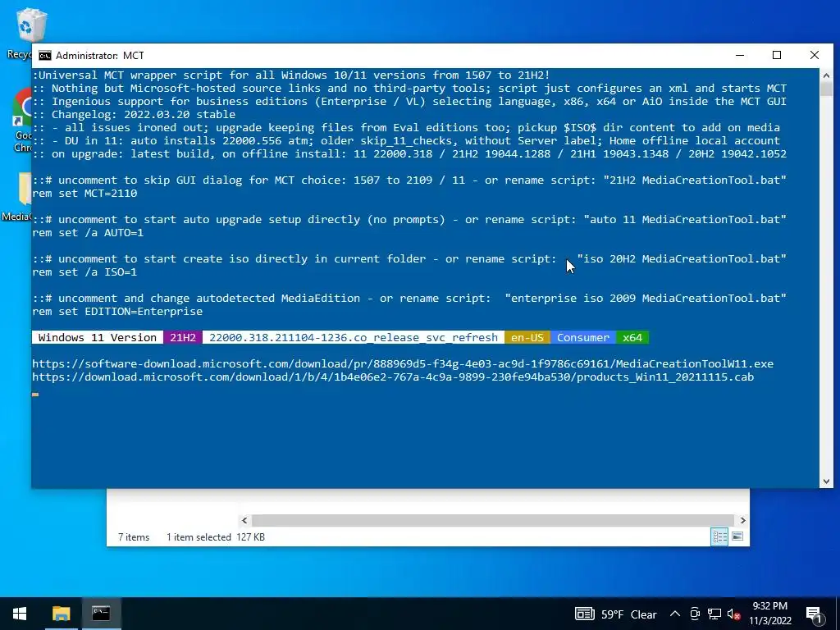Screen dimensions: 840x630
Task: Switch Explorer to large icons view
Action: 737,536
